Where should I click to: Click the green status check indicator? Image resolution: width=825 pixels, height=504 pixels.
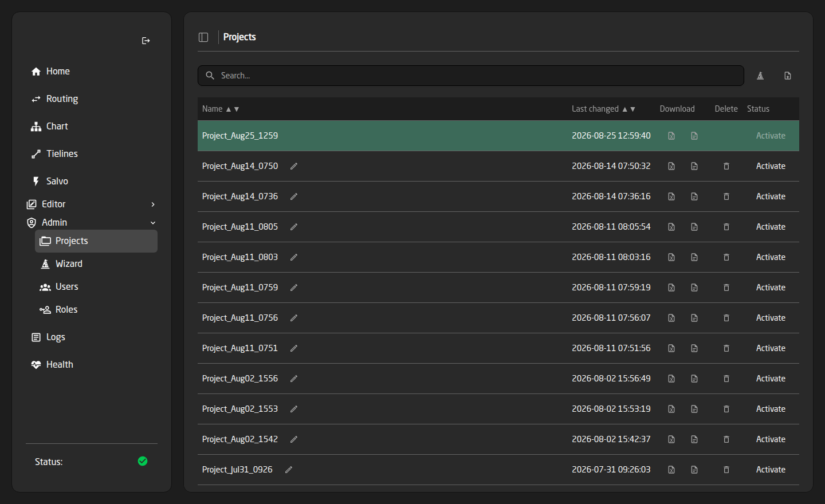click(143, 461)
